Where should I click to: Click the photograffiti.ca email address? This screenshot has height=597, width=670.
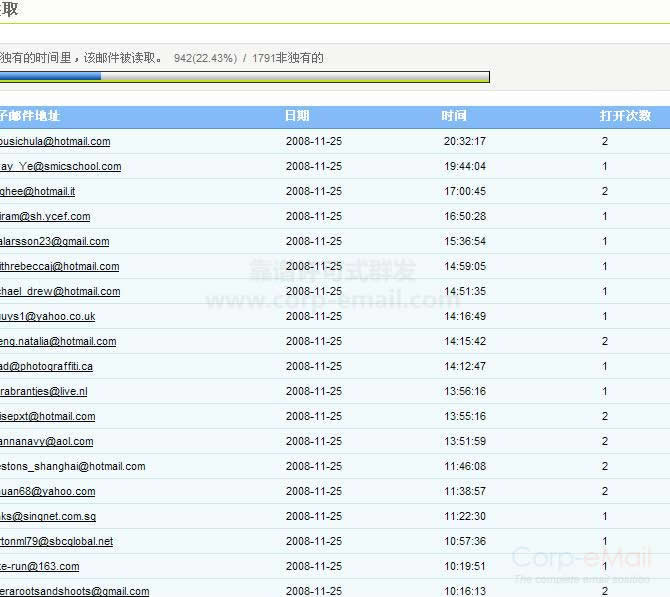pyautogui.click(x=47, y=367)
